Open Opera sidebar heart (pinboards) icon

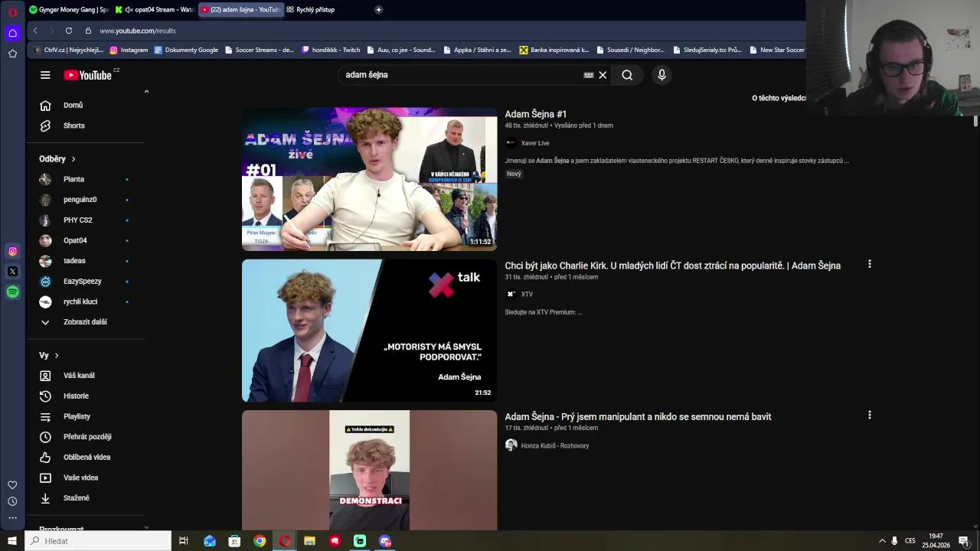(x=12, y=484)
